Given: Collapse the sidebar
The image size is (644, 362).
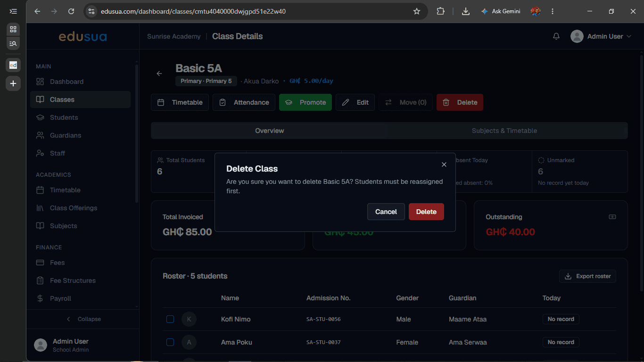Looking at the screenshot, I should (83, 319).
